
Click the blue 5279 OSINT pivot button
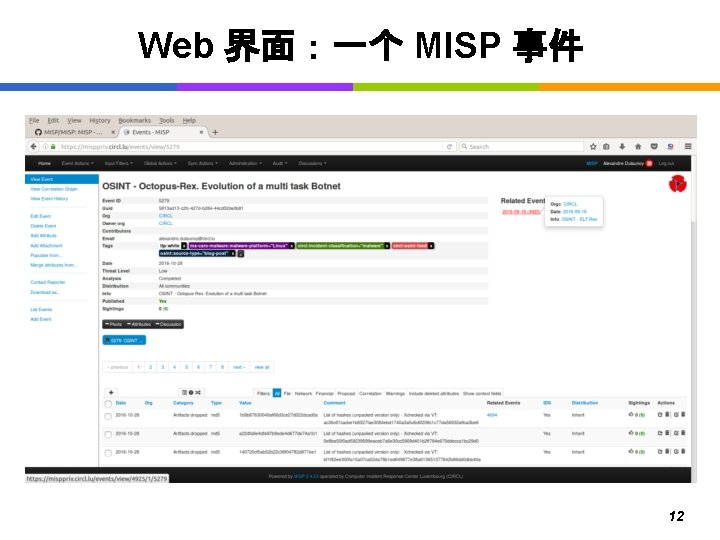point(124,340)
